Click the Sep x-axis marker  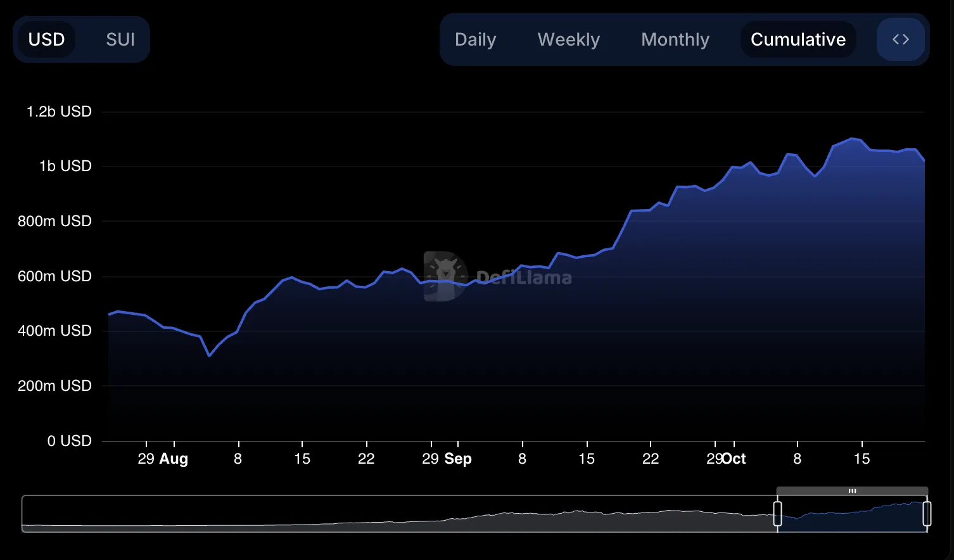point(458,459)
